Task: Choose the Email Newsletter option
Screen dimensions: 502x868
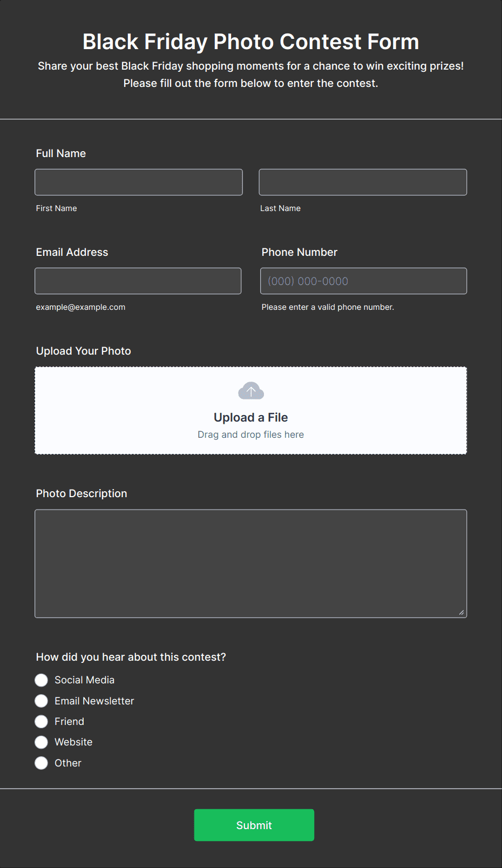Action: point(42,701)
